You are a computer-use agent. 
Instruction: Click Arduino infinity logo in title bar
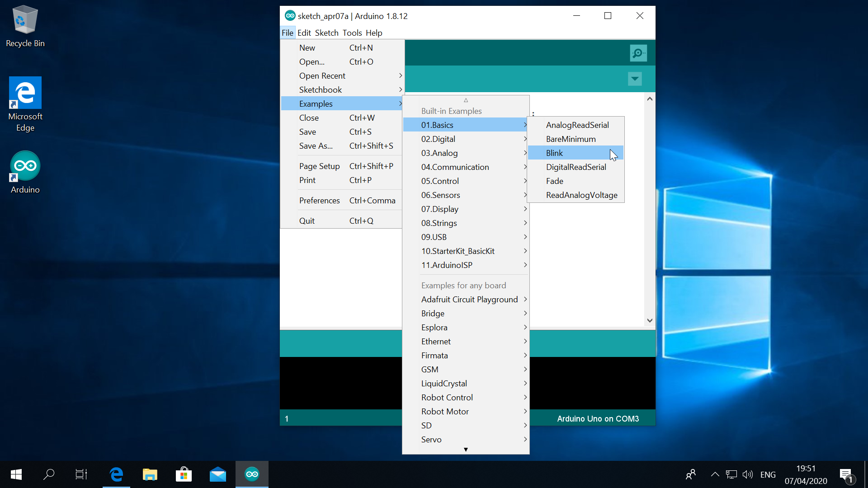290,16
